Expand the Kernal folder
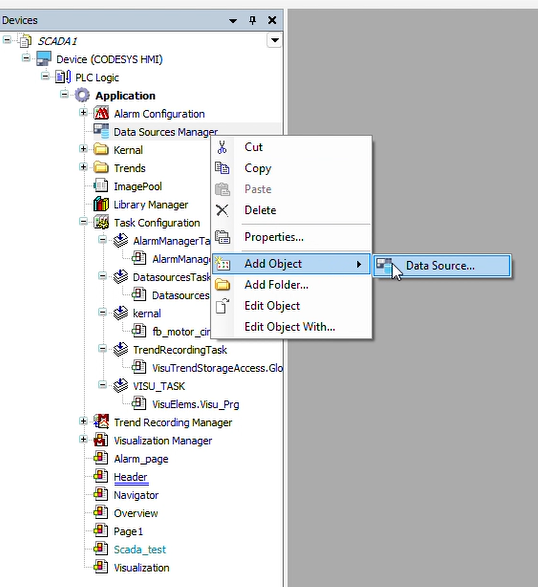This screenshot has width=538, height=587. point(83,149)
